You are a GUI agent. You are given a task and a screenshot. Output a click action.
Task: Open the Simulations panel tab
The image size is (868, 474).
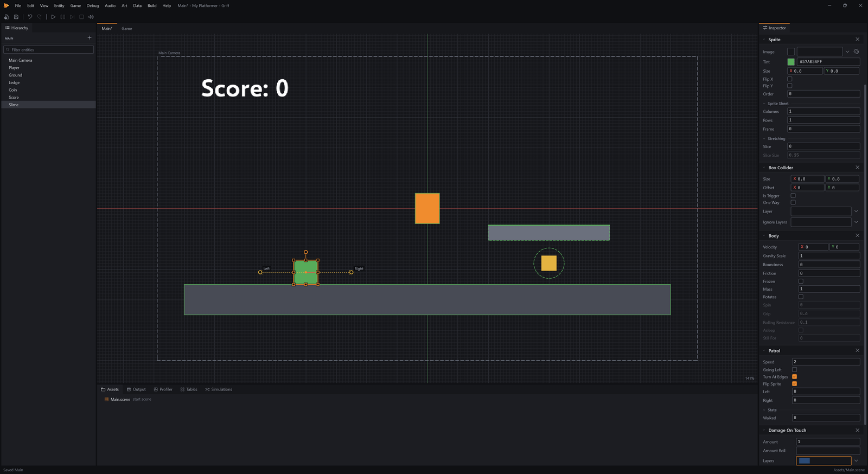click(x=219, y=389)
